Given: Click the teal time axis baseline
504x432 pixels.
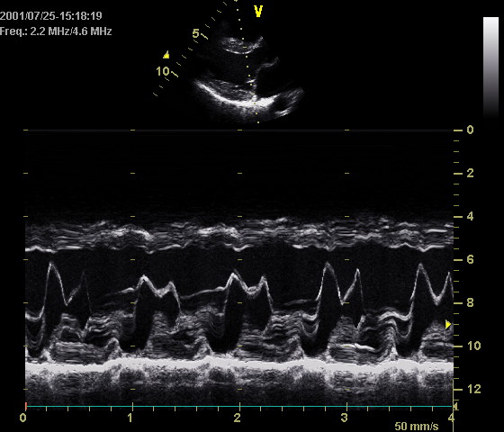Looking at the screenshot, I should tap(239, 407).
